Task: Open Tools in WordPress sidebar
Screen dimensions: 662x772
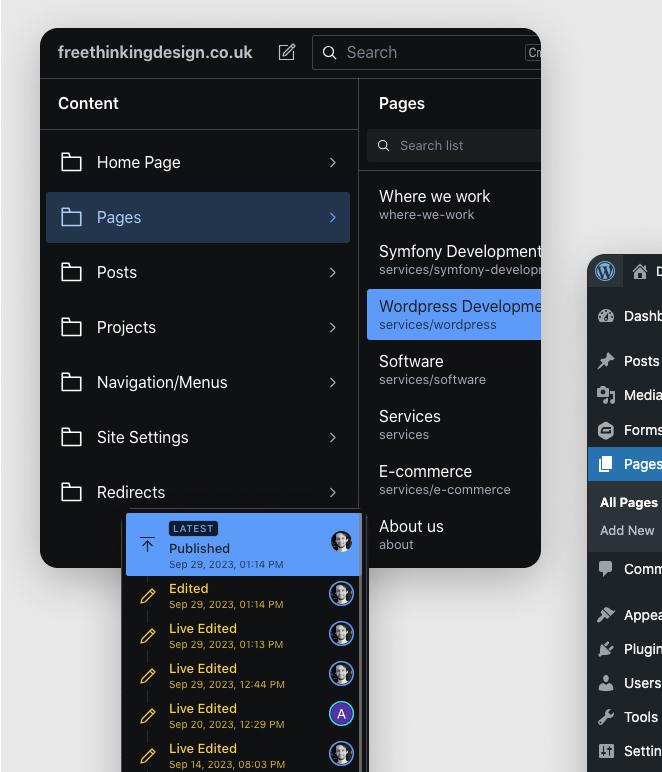Action: tap(625, 717)
